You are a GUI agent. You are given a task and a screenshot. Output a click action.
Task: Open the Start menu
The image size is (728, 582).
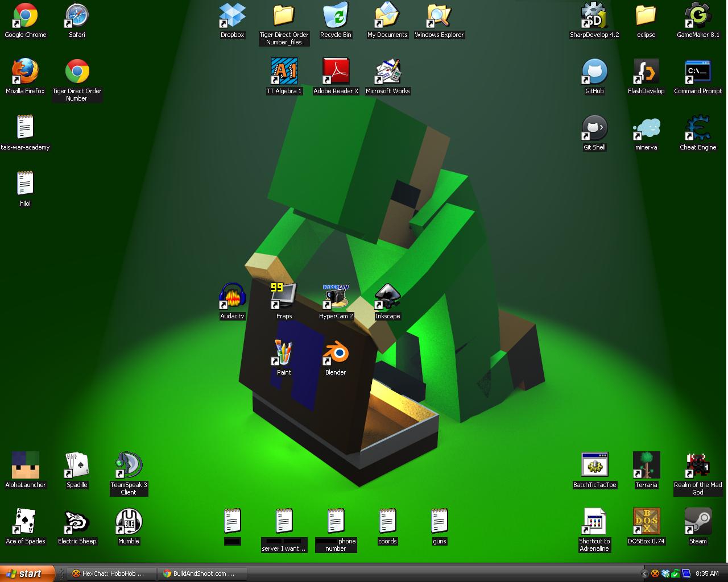(27, 573)
